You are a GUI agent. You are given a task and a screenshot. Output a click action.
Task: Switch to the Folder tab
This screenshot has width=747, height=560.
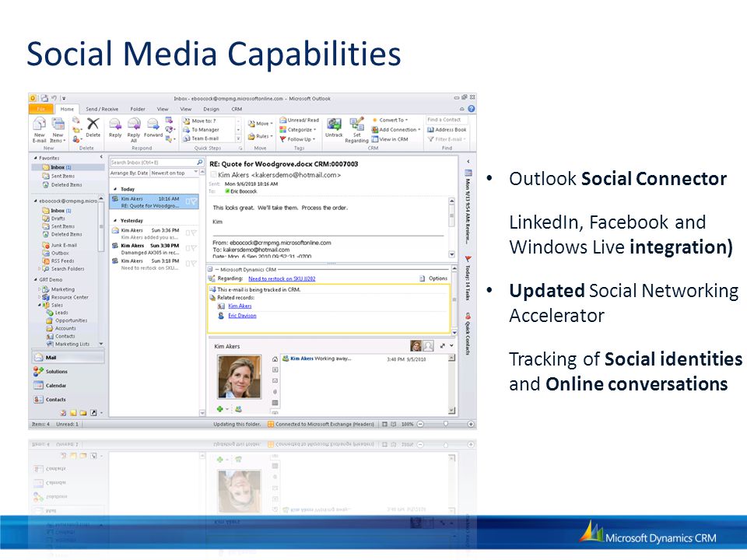[138, 109]
